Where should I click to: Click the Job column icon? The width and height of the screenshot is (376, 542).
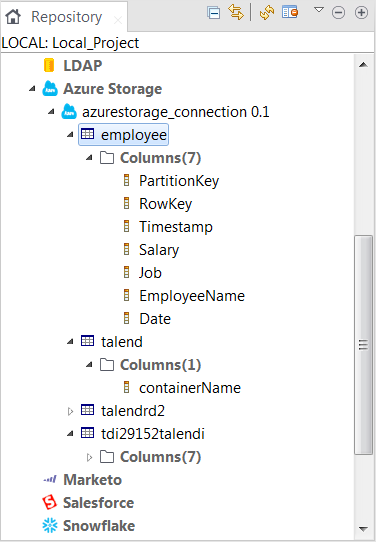click(126, 272)
